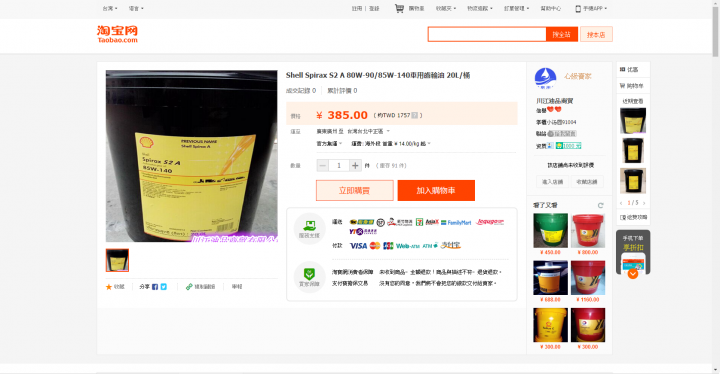Decrease quantity with the minus button
The width and height of the screenshot is (720, 374).
[x=323, y=166]
